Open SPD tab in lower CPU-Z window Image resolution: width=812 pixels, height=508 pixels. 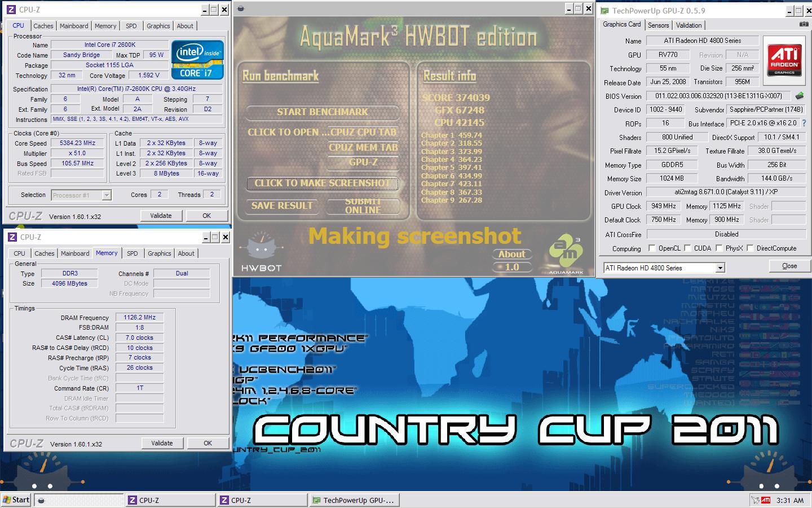[x=133, y=253]
